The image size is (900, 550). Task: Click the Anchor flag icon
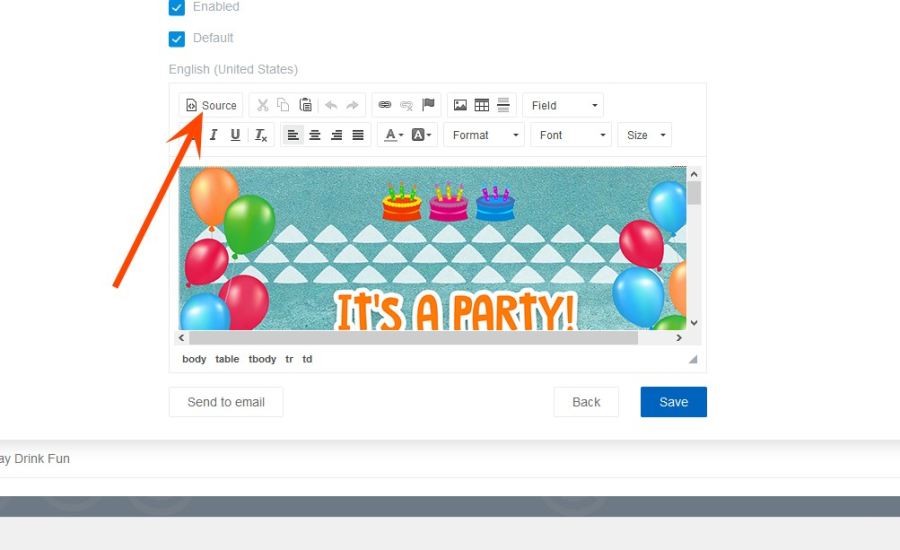[428, 105]
